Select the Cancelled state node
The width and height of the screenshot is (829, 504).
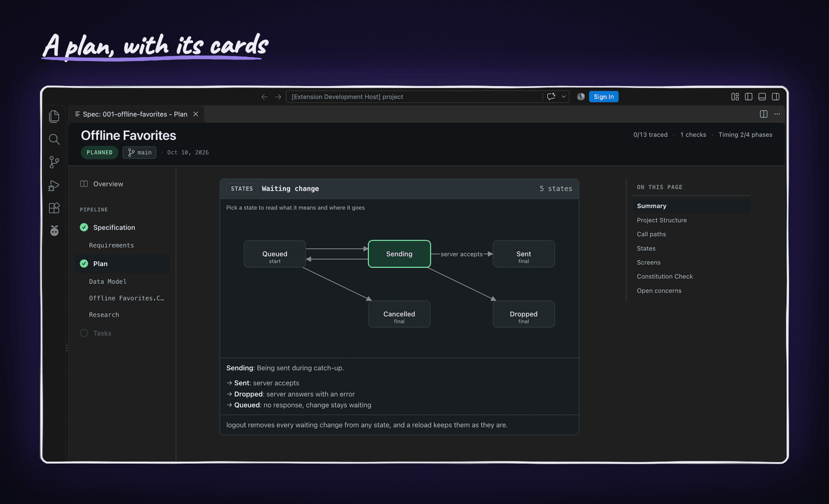[x=399, y=314]
